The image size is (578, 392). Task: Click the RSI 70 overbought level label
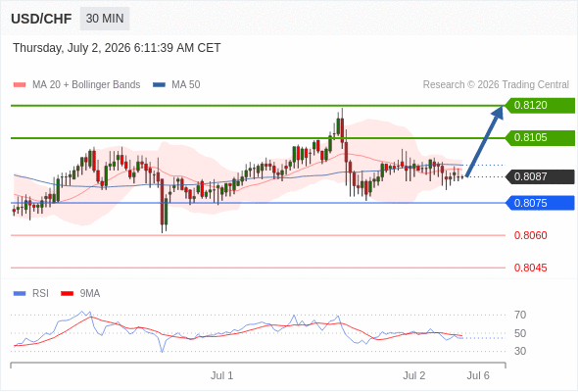pos(520,315)
